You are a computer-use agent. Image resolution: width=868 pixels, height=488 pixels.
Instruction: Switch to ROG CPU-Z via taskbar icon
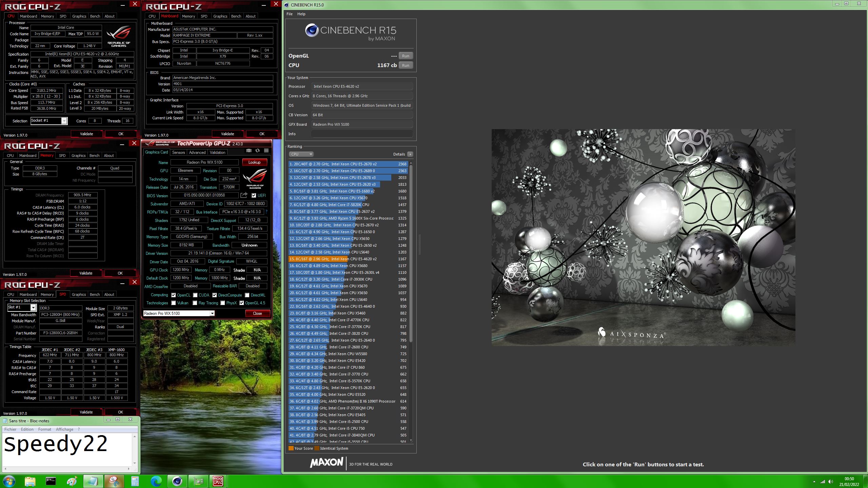point(218,481)
